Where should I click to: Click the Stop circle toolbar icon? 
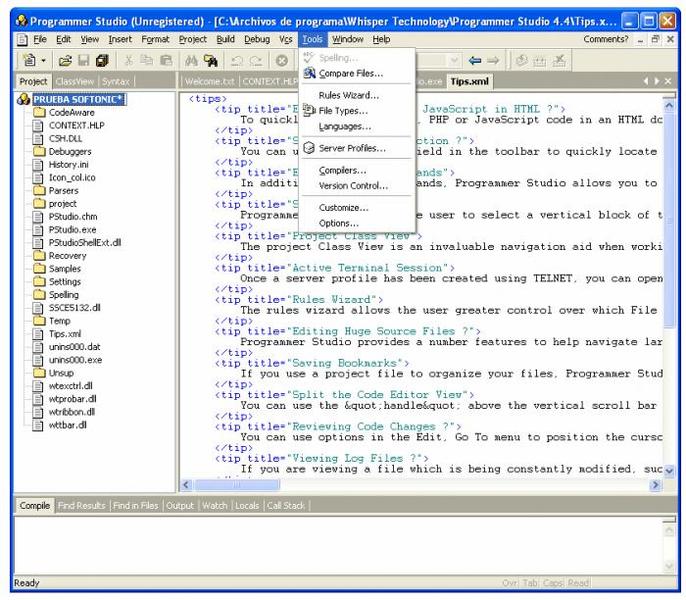tap(282, 60)
